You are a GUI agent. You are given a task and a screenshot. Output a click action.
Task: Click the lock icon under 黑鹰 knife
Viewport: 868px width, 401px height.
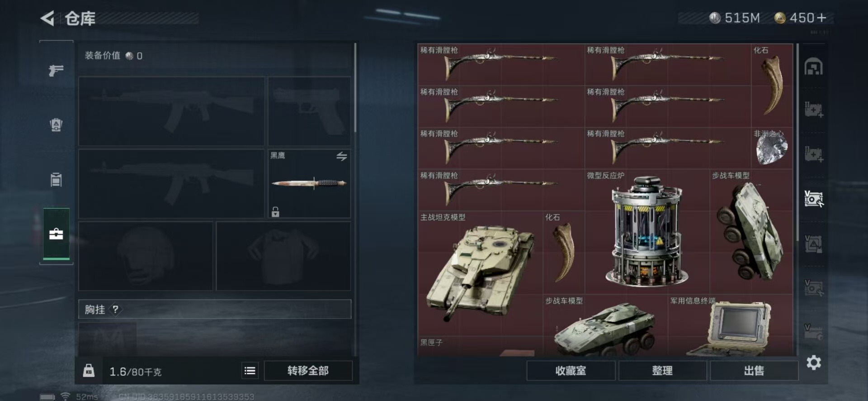(x=275, y=211)
